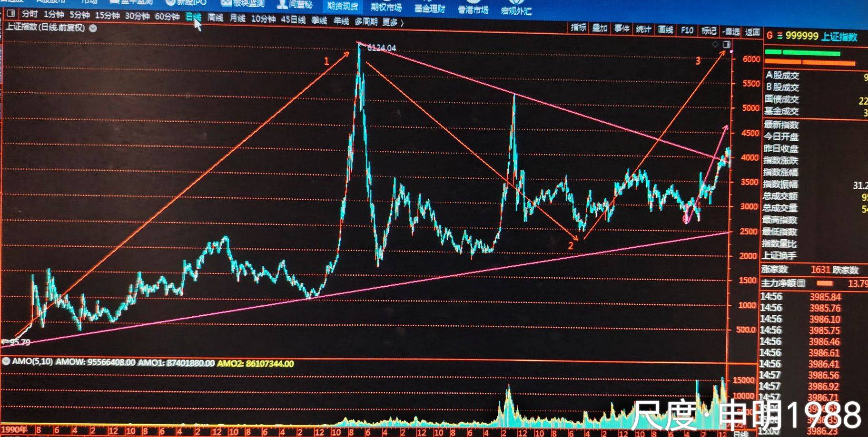The width and height of the screenshot is (868, 437).
Task: Select the 60分钟 chart period
Action: click(x=167, y=16)
